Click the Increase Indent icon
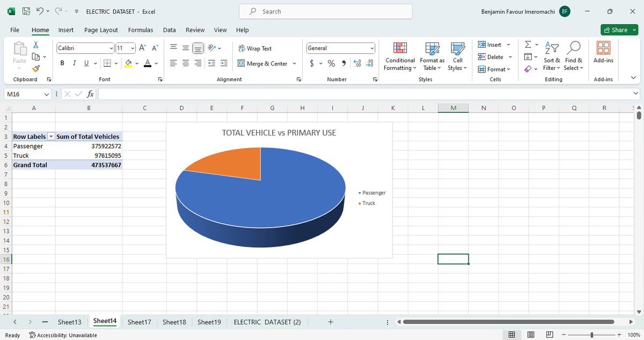The height and width of the screenshot is (340, 644). (x=224, y=63)
